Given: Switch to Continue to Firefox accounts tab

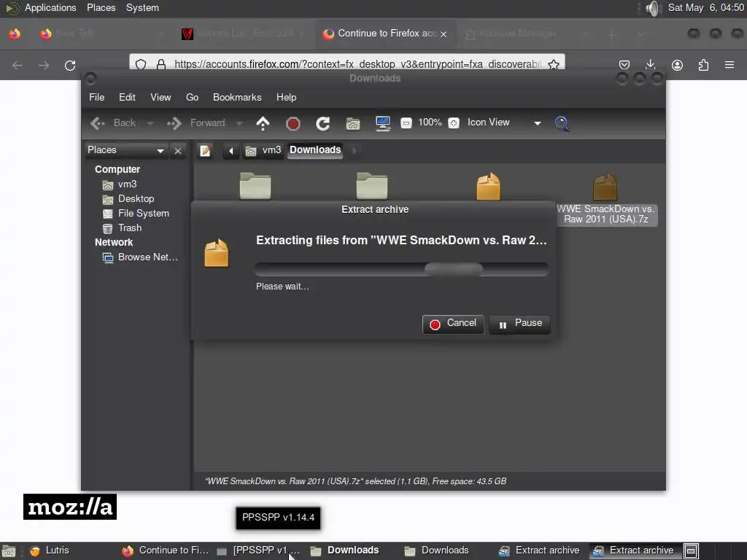Looking at the screenshot, I should pos(386,34).
